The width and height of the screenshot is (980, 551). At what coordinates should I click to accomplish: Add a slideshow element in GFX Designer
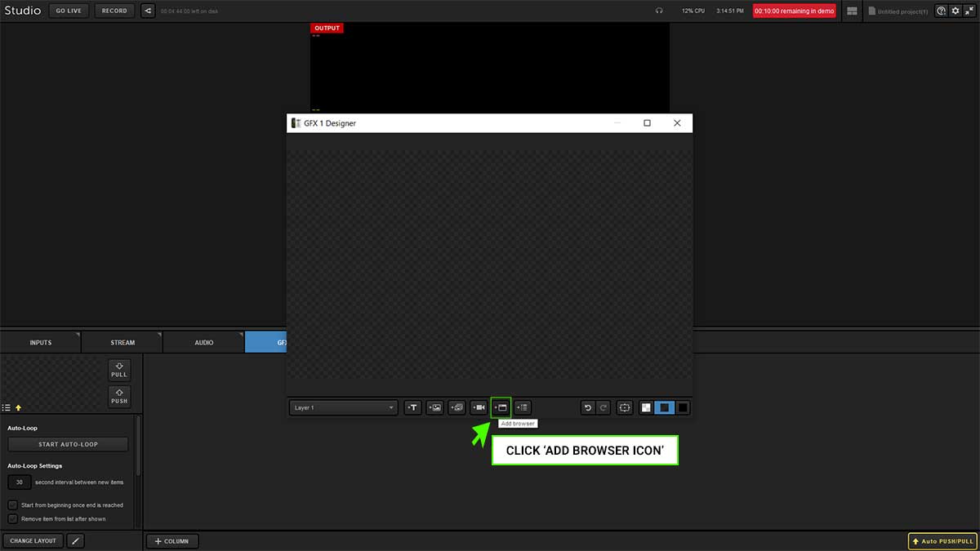click(457, 407)
